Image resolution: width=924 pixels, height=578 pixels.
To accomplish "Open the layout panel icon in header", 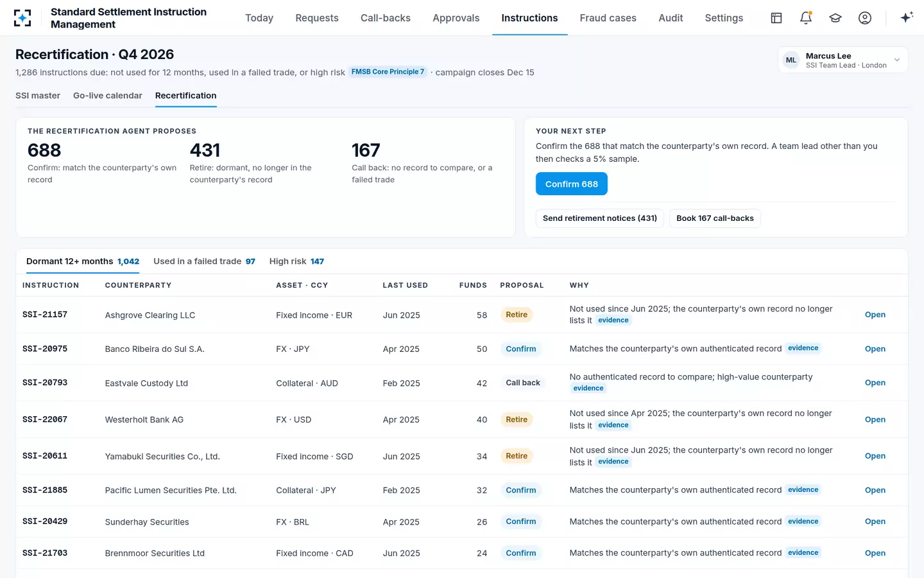I will coord(776,18).
